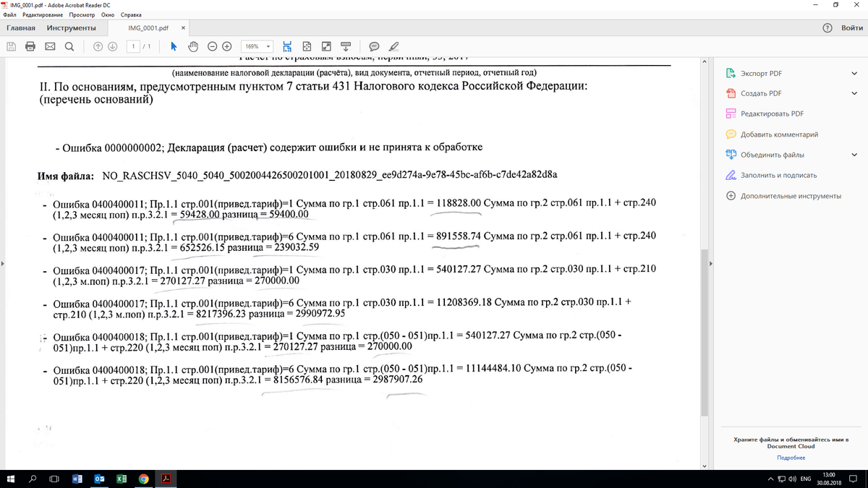Viewport: 868px width, 488px height.
Task: Open the search magnifier tool
Action: [69, 46]
